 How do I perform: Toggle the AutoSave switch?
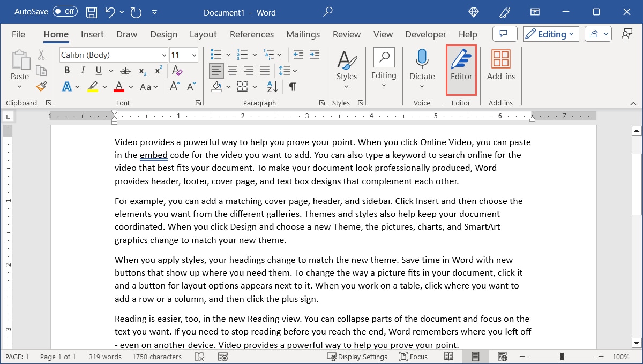[64, 11]
